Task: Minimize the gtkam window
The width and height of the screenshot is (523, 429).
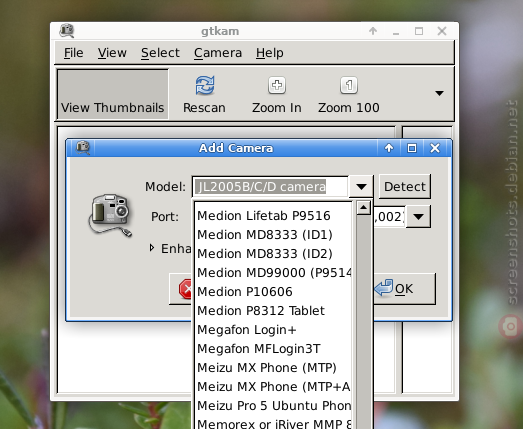Action: 396,32
